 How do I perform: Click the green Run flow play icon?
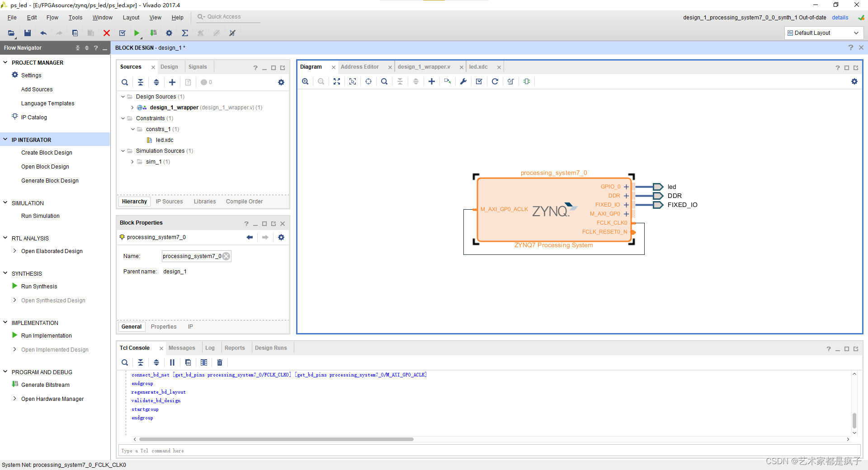tap(137, 33)
